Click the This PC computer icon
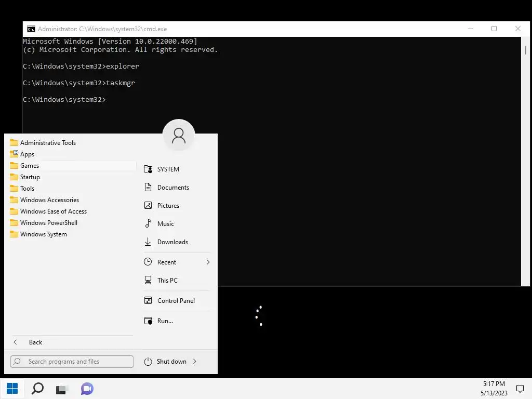532x399 pixels. click(148, 280)
